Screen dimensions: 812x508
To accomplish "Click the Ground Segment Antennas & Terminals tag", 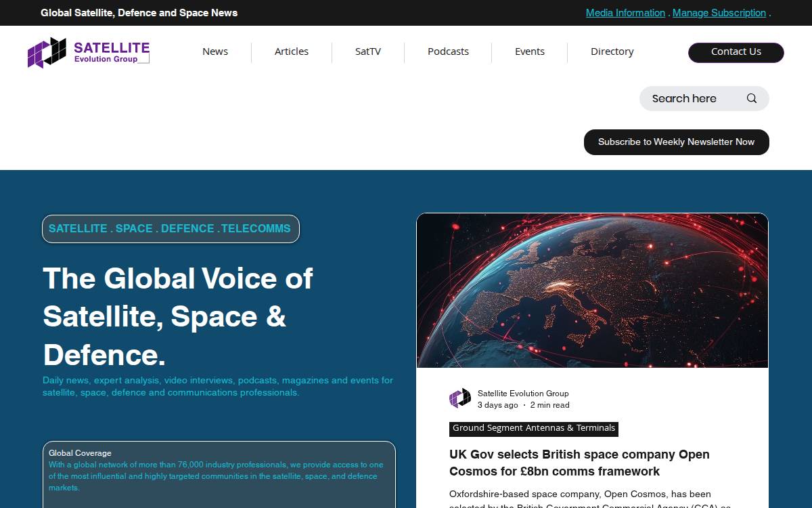I will click(534, 429).
